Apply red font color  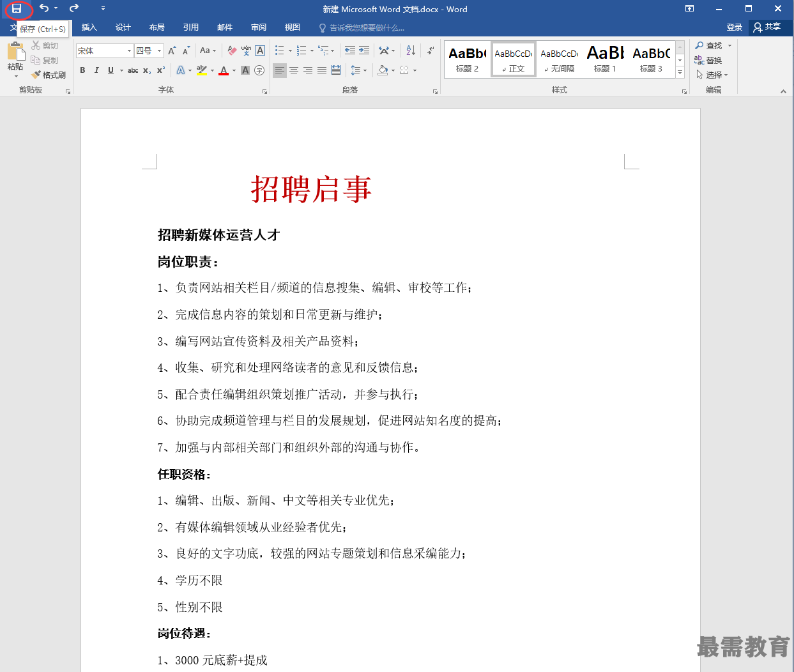(x=224, y=70)
